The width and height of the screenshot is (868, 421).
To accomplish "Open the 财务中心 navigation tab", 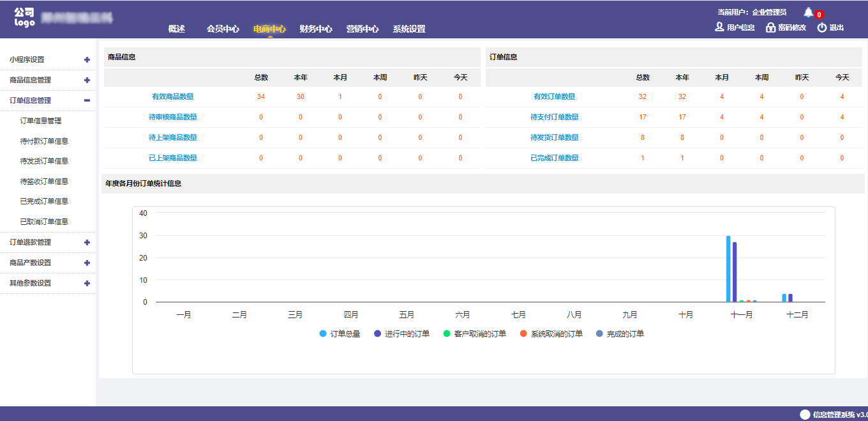I will [x=316, y=29].
